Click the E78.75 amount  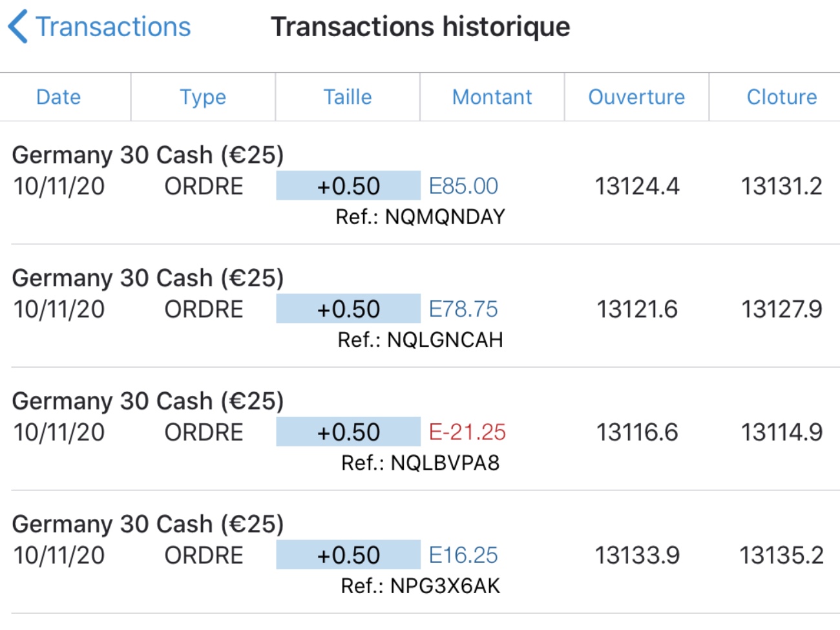click(x=463, y=310)
